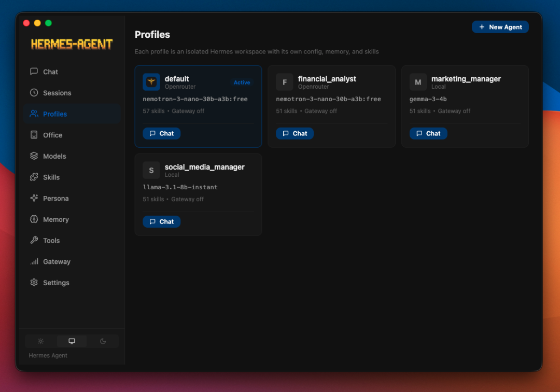Viewport: 560px width, 392px height.
Task: Open the Persona sparkle icon
Action: tap(34, 198)
